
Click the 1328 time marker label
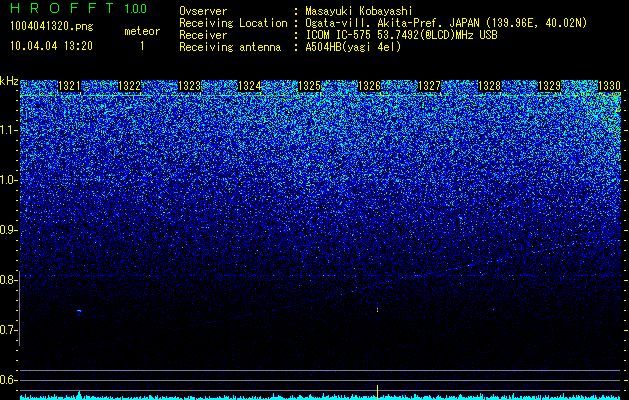[x=490, y=86]
